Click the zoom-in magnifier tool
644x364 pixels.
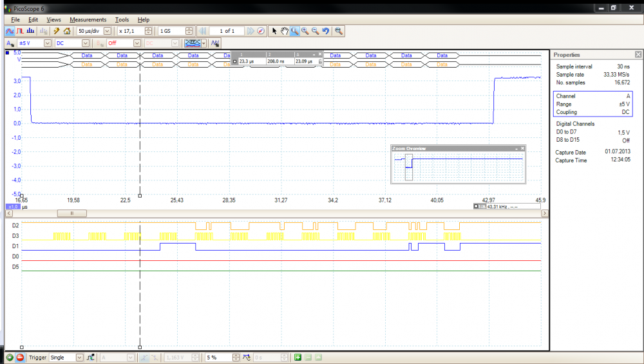pyautogui.click(x=305, y=31)
